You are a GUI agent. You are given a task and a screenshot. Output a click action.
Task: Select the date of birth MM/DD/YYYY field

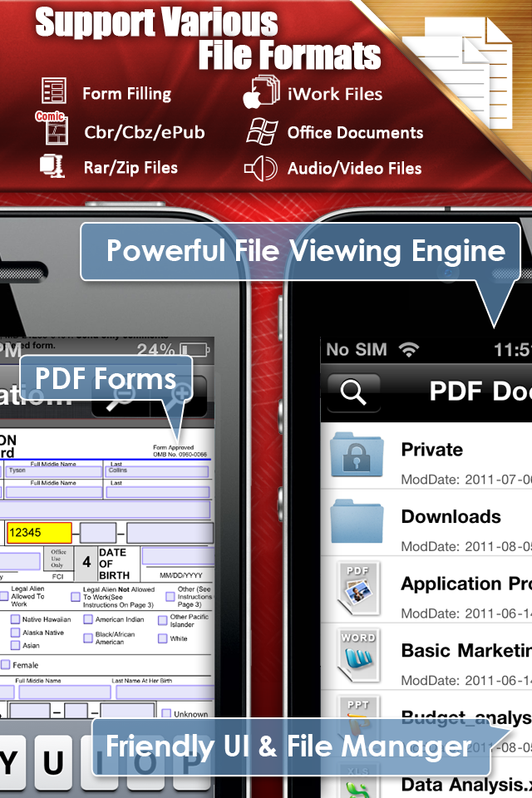pyautogui.click(x=178, y=556)
